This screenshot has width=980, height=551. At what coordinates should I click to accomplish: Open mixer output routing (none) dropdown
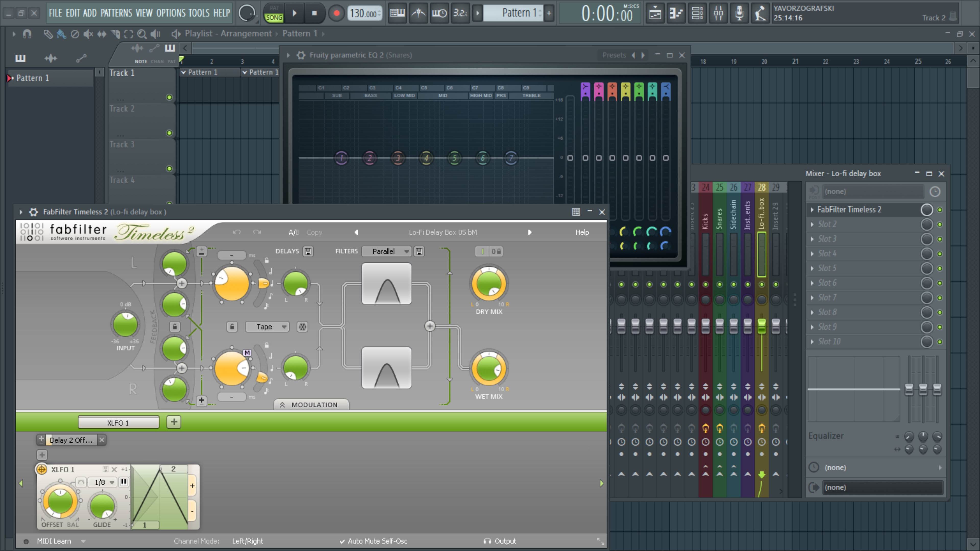point(883,488)
